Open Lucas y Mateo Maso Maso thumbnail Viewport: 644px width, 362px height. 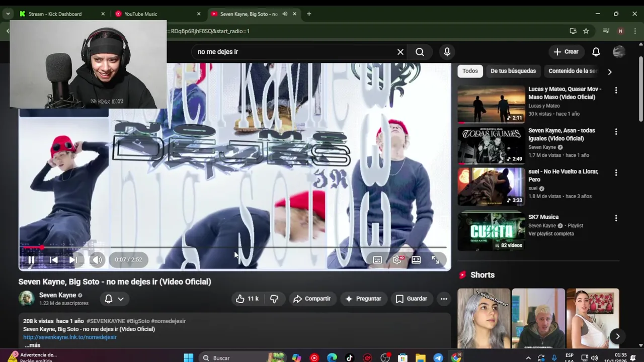click(x=491, y=105)
